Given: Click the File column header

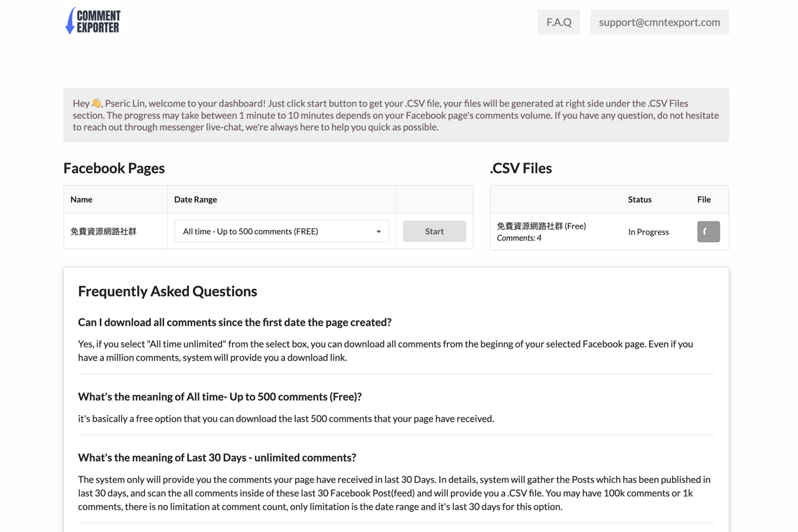Looking at the screenshot, I should (704, 199).
